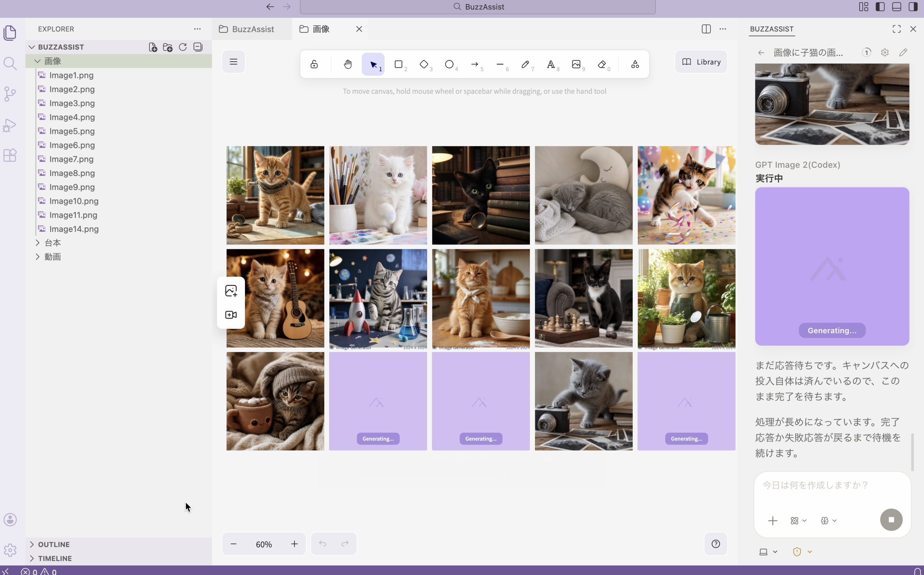The image size is (924, 575).
Task: Create a new folder in BUZZASSIST
Action: click(x=168, y=47)
